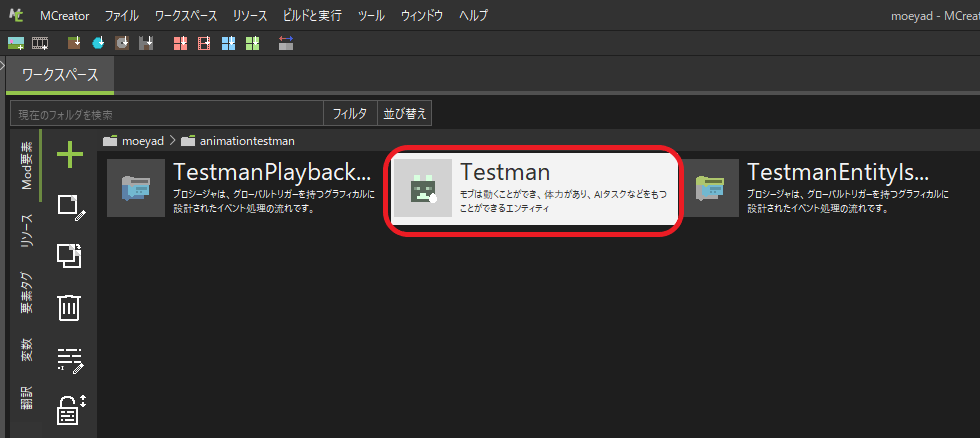Open the ワークスペース menu
This screenshot has width=980, height=438.
[186, 16]
